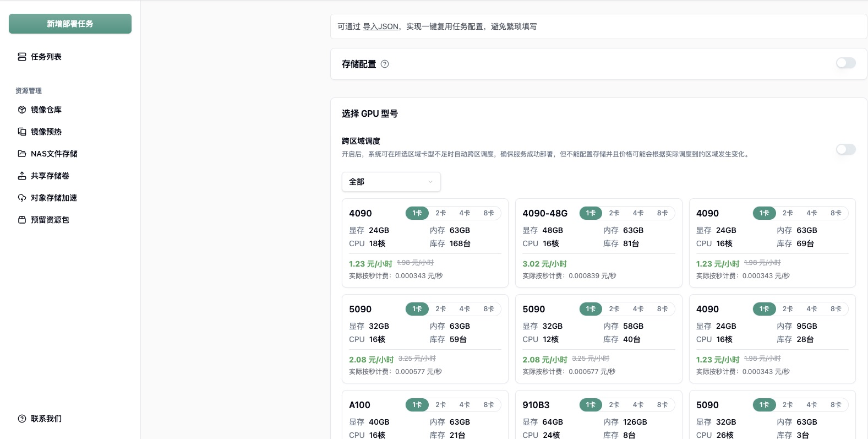This screenshot has width=868, height=439.
Task: Pick 8卡 on the 4090-48G card
Action: point(662,213)
